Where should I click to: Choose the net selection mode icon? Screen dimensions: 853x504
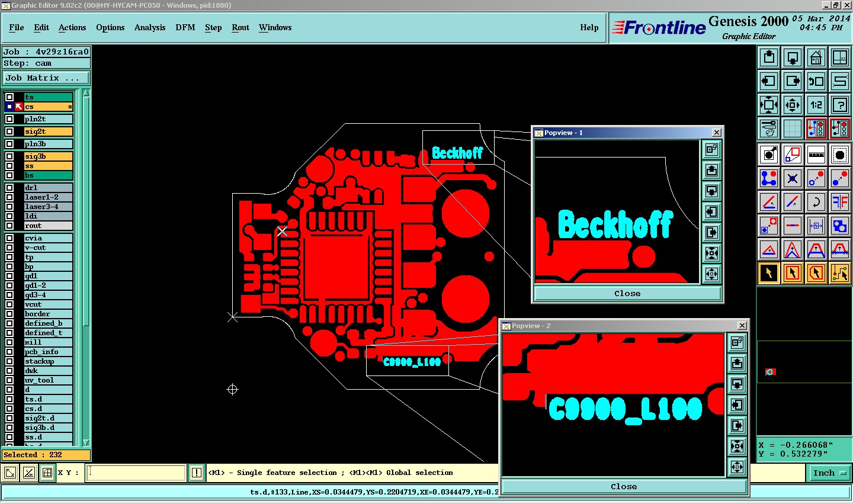[840, 273]
